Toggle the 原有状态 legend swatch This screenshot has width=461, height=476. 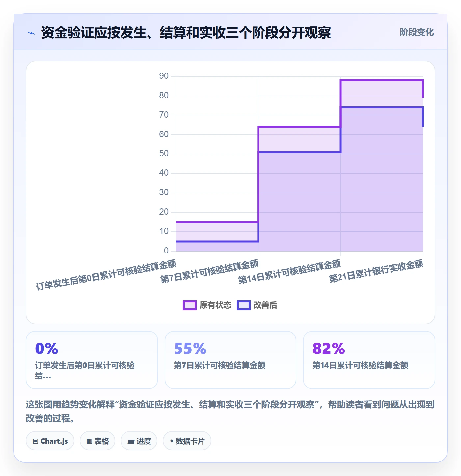pos(190,305)
